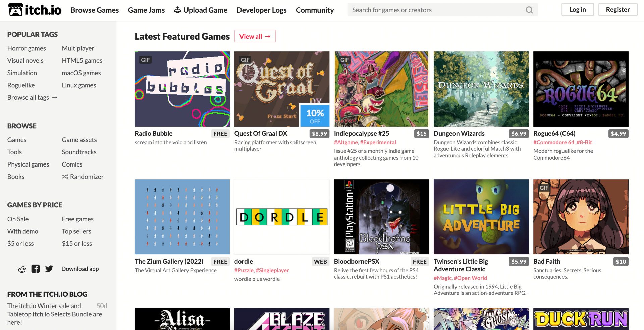Image resolution: width=644 pixels, height=330 pixels.
Task: Open the itch.io Winter sale blog post
Action: point(55,314)
